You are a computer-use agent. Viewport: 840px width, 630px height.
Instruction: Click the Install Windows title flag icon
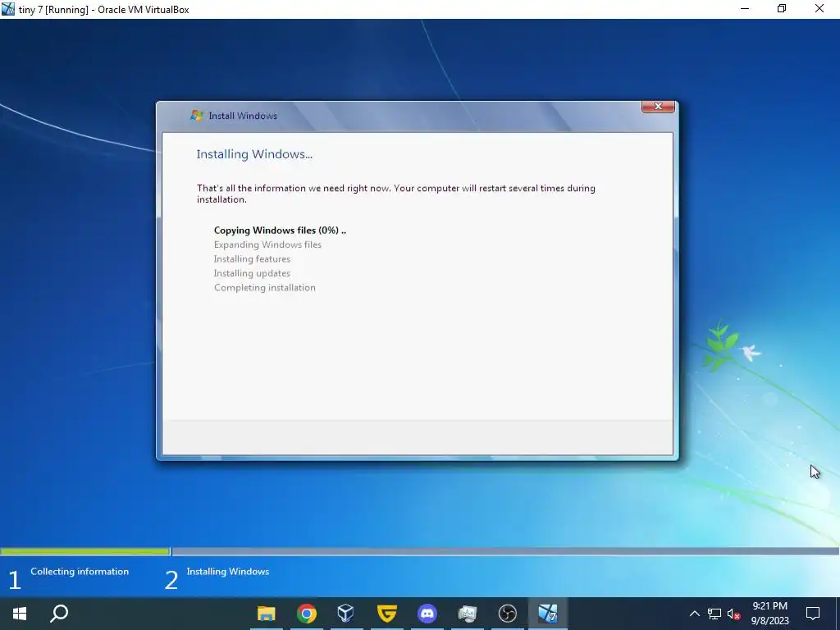coord(197,115)
